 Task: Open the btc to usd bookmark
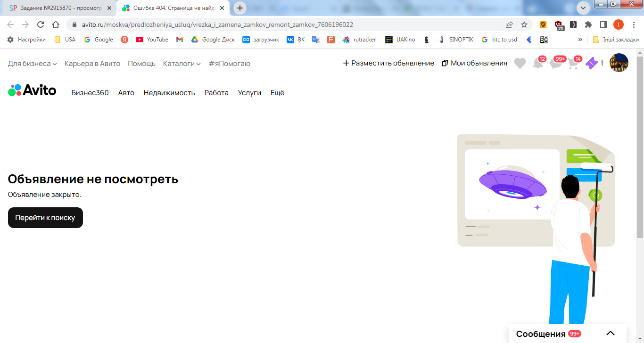[499, 40]
